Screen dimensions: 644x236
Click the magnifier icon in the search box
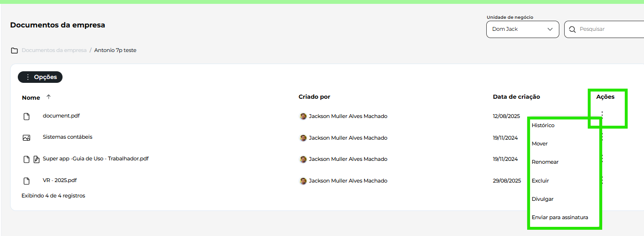coord(572,29)
